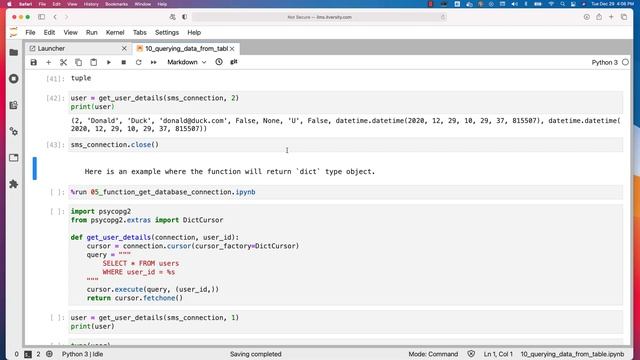Click the JupyterLab logo icon

[13, 32]
